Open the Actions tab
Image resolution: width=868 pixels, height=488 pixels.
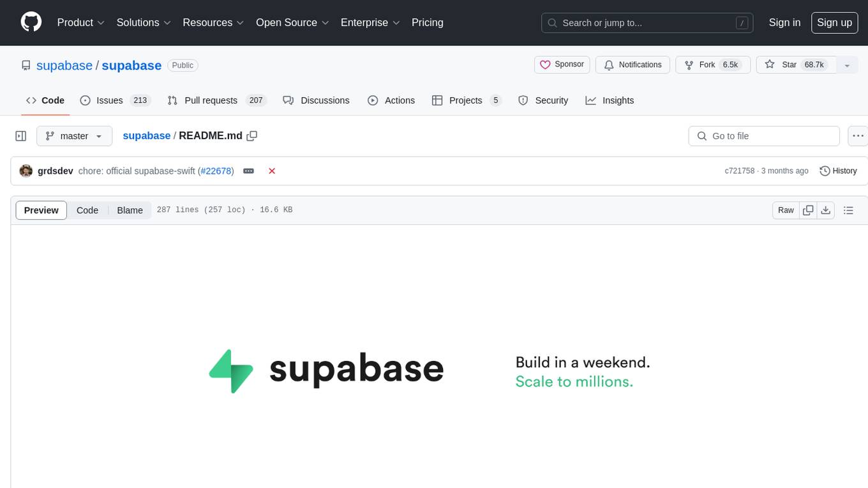point(391,100)
